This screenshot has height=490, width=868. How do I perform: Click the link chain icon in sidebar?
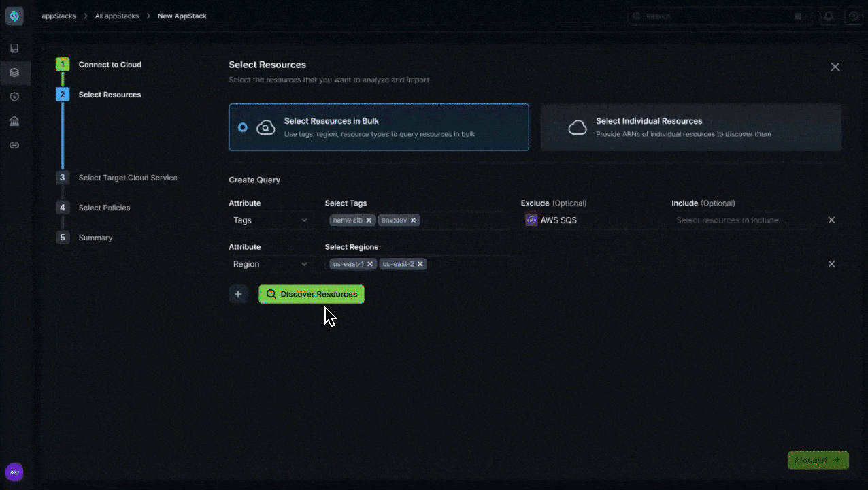pos(14,146)
